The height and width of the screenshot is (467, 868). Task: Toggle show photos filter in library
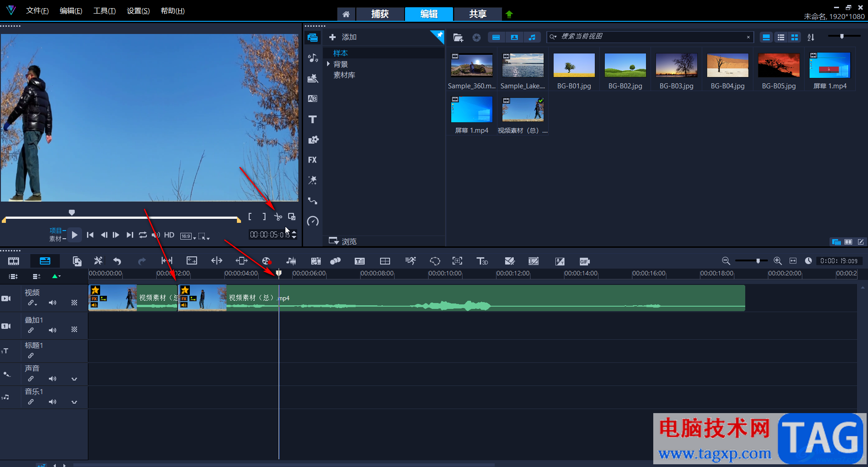[x=514, y=37]
